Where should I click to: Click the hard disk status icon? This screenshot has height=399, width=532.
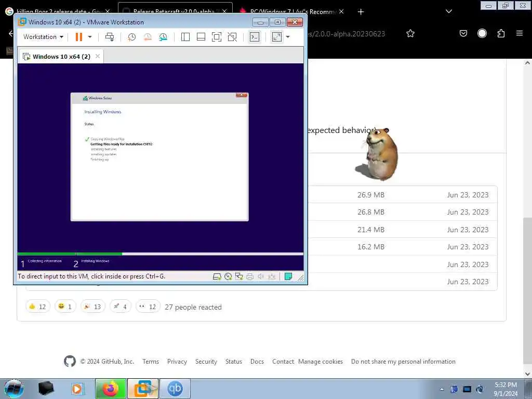coord(217,276)
